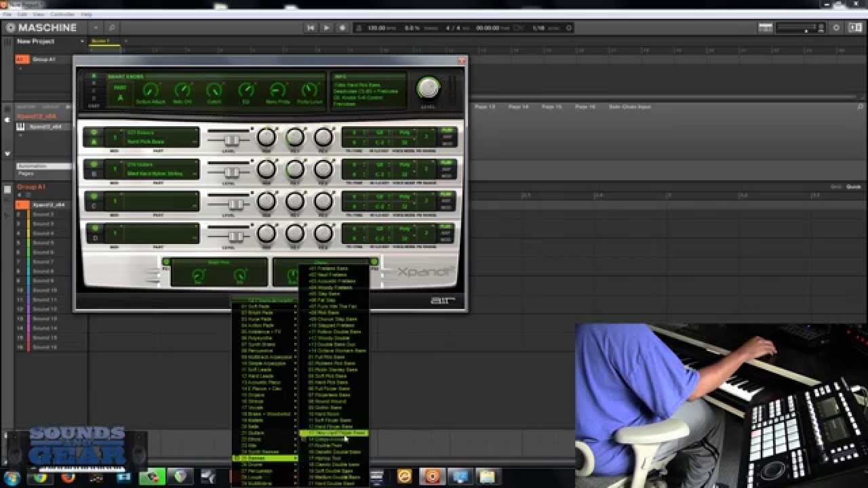Screen dimensions: 868x488
Task: Toggle power for part D
Action: tap(94, 228)
